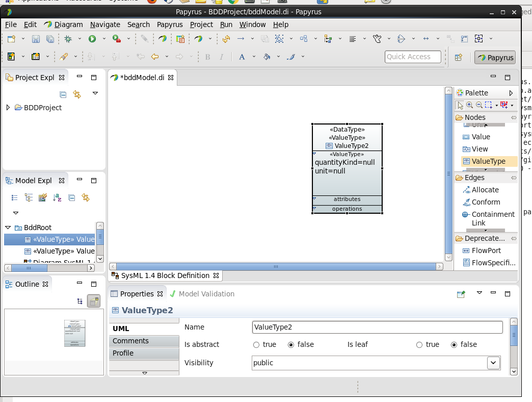
Task: Expand the BDDProject tree node
Action: [x=8, y=108]
